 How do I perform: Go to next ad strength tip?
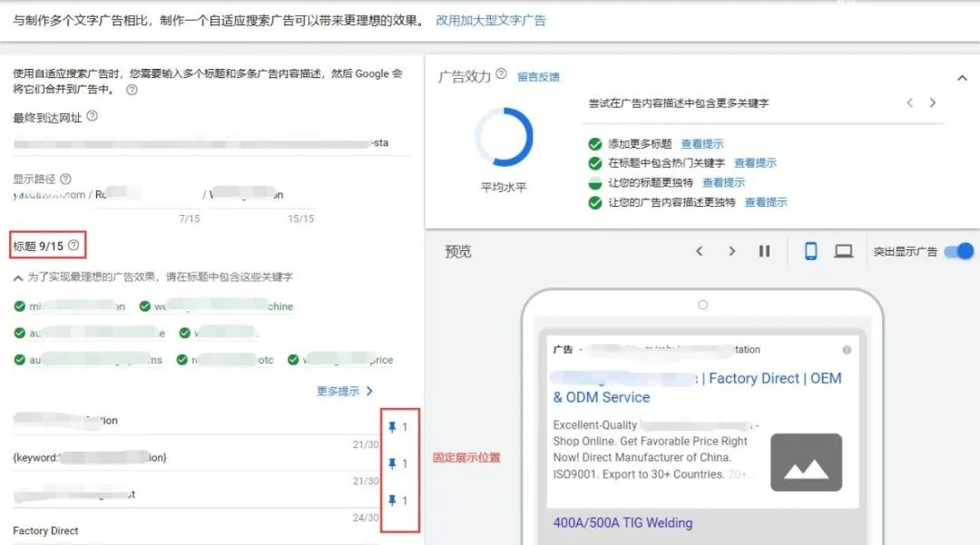point(933,103)
